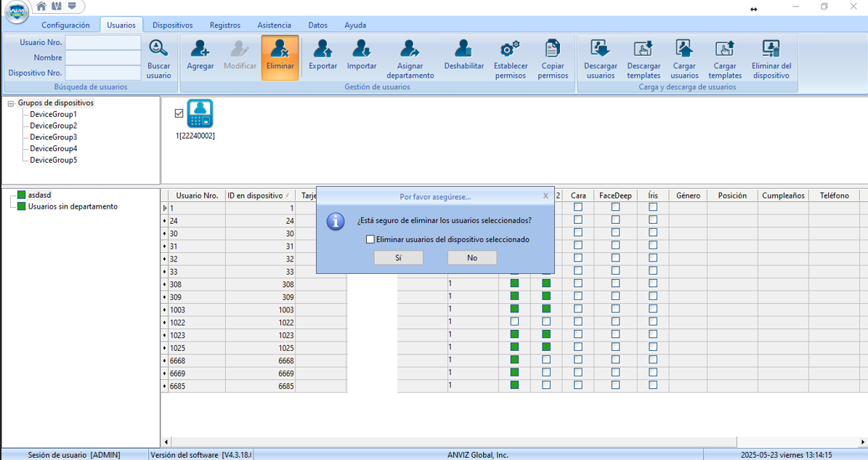Confirm deletion with the Sí button
868x460 pixels.
coord(399,258)
